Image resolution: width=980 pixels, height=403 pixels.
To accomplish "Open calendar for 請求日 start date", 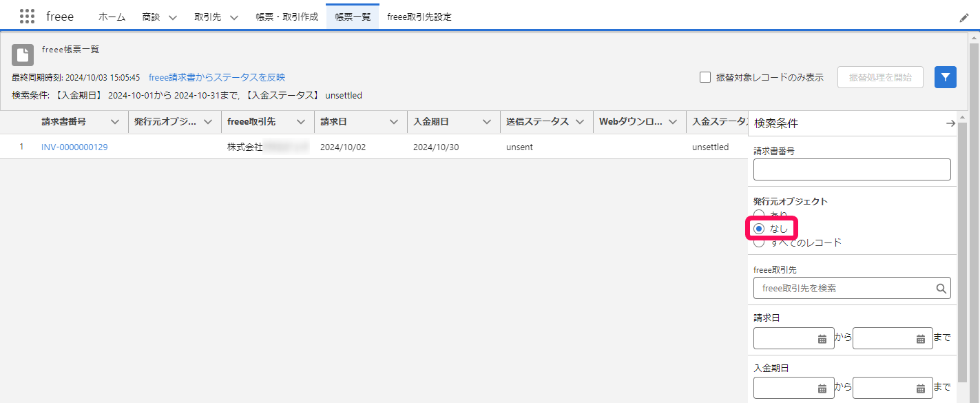I will (x=822, y=338).
